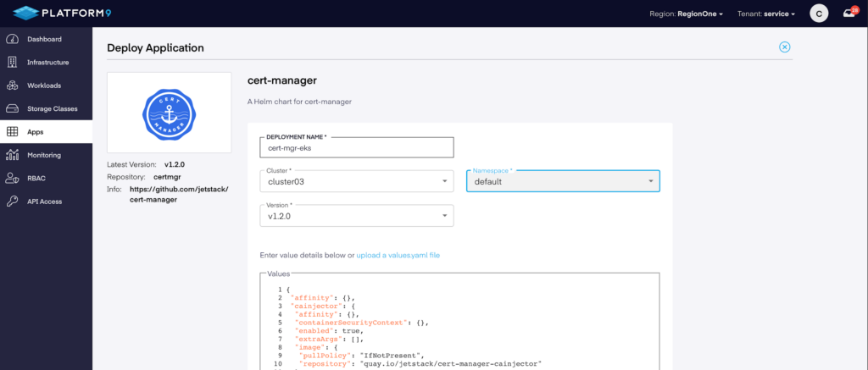This screenshot has height=370, width=868.
Task: Select the Apps sidebar item
Action: click(46, 131)
